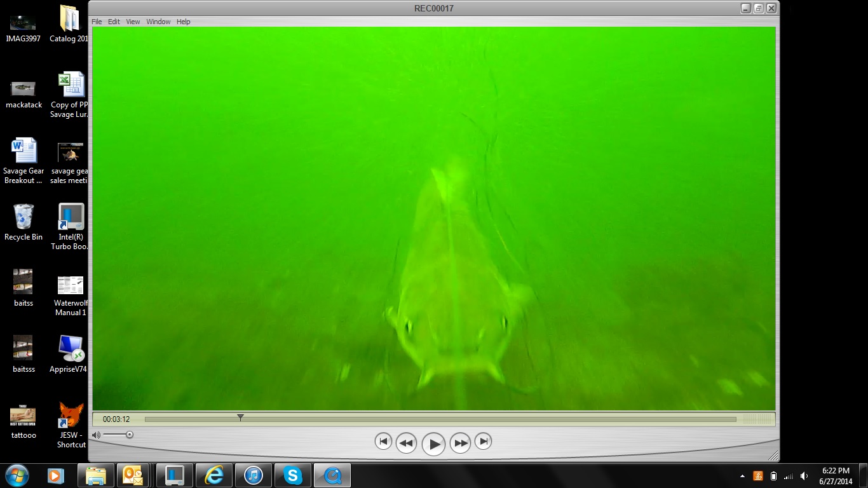Skip to the end of the video
The width and height of the screenshot is (868, 488).
483,441
